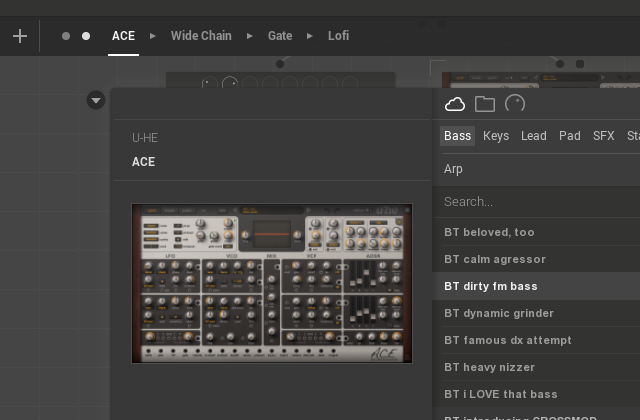Load preset BT calm agressor

pyautogui.click(x=536, y=259)
